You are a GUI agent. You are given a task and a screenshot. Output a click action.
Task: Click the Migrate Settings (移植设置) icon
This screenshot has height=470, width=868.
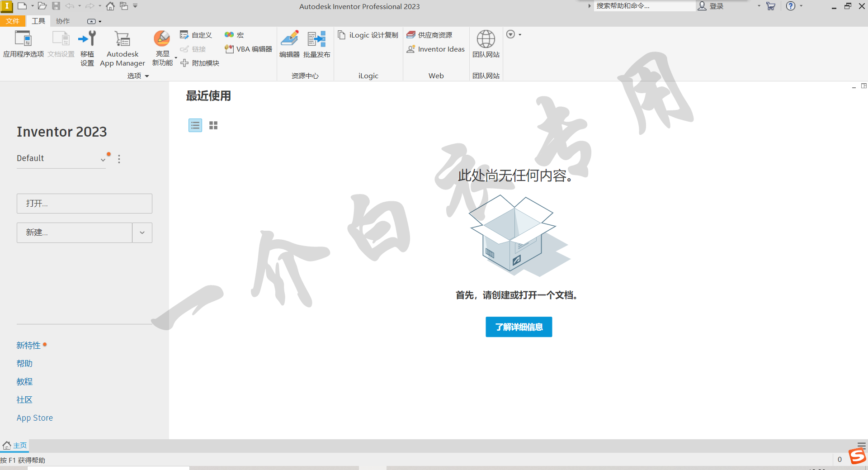(87, 40)
